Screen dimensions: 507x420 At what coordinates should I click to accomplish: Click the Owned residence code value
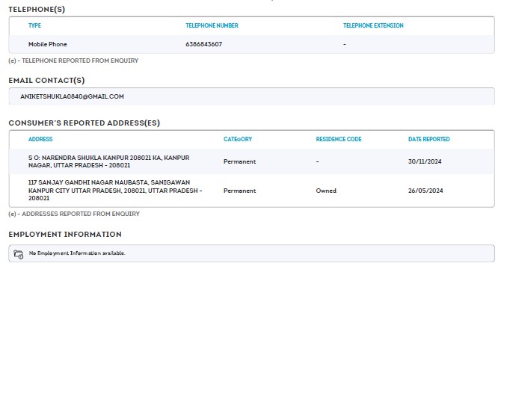tap(326, 191)
